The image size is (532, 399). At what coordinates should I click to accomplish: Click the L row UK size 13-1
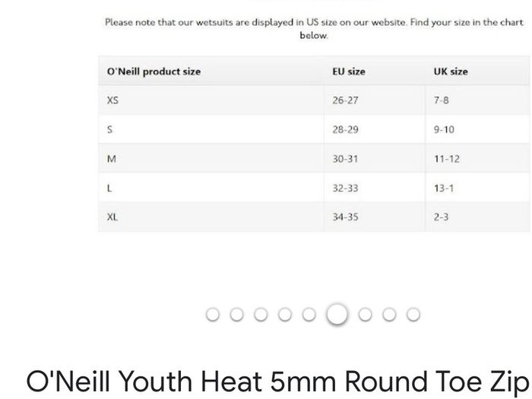(443, 188)
